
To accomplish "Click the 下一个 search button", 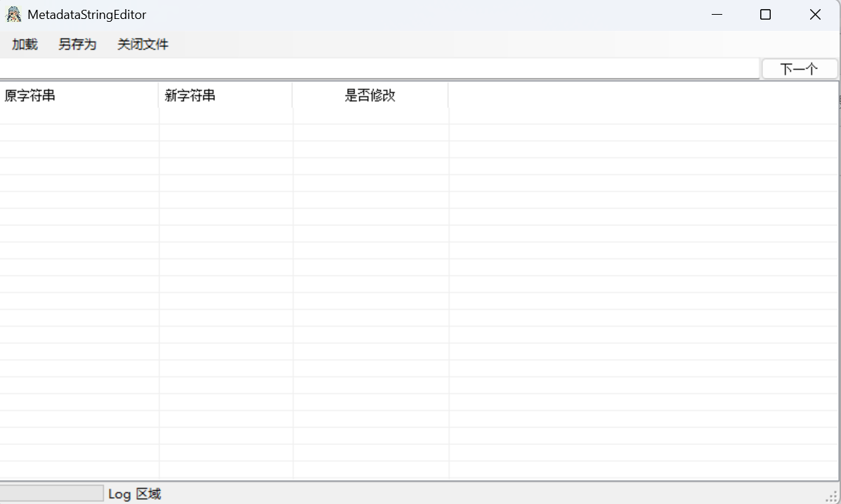I will [x=800, y=68].
